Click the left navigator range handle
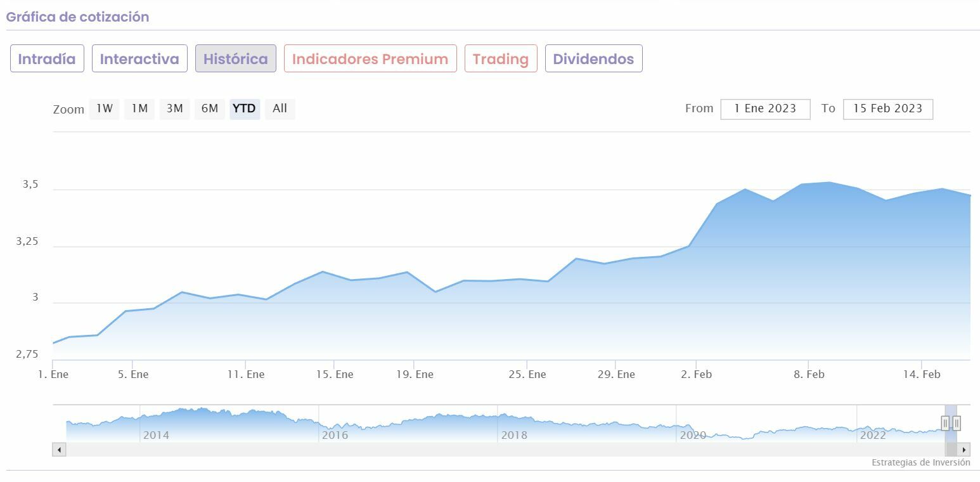 tap(945, 423)
